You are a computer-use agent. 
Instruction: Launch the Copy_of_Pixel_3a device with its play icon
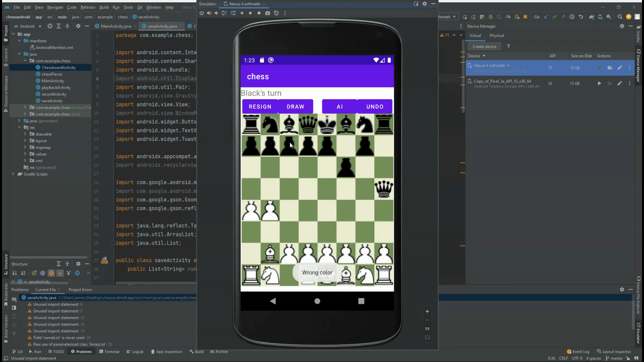(599, 83)
